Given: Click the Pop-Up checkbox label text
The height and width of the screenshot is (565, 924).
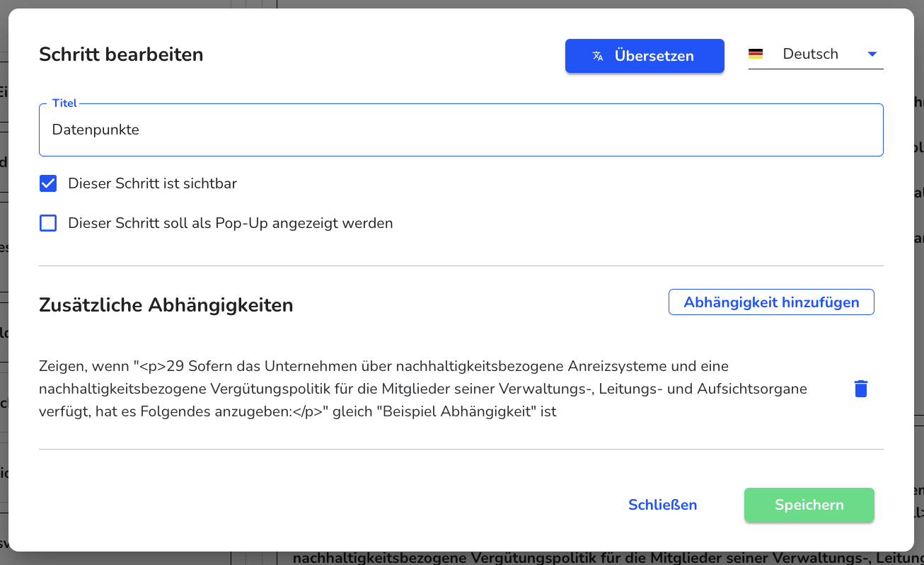Looking at the screenshot, I should pyautogui.click(x=231, y=223).
